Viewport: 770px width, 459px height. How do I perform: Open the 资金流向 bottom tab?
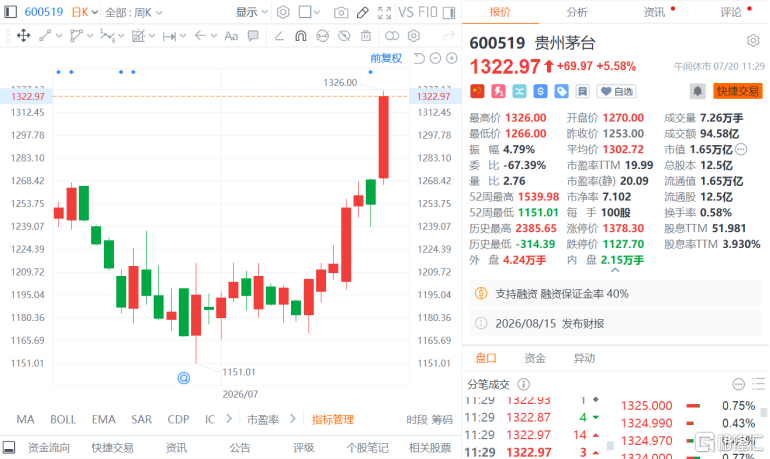[49, 447]
